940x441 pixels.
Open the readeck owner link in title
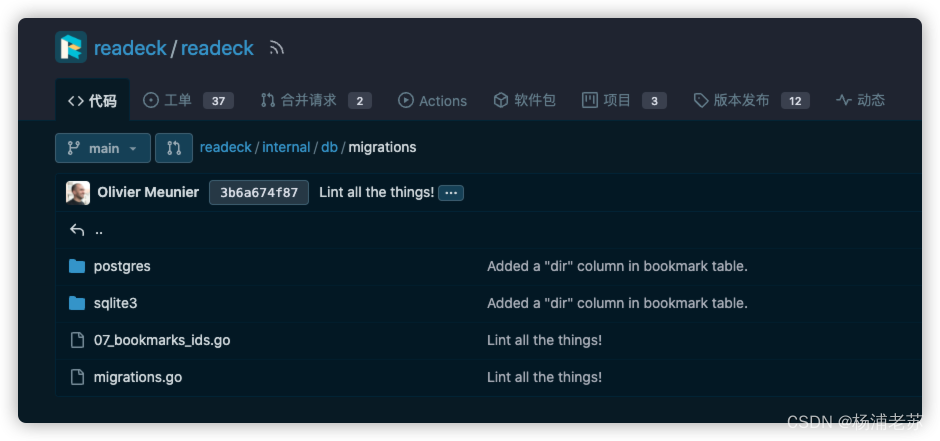[x=130, y=48]
